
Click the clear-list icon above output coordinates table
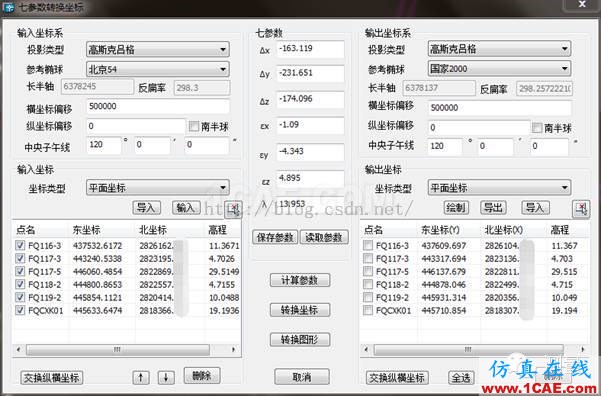[x=581, y=209]
